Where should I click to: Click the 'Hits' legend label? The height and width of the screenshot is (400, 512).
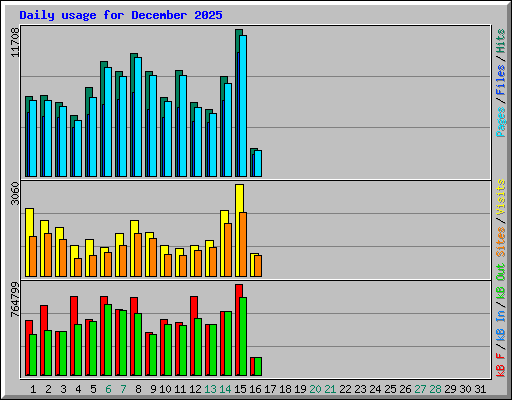click(501, 41)
